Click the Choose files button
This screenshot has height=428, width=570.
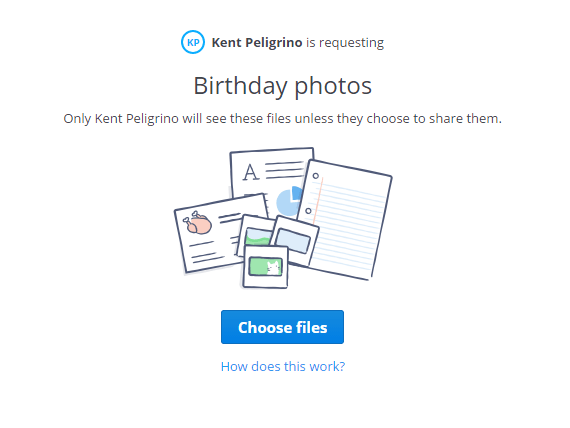click(282, 327)
